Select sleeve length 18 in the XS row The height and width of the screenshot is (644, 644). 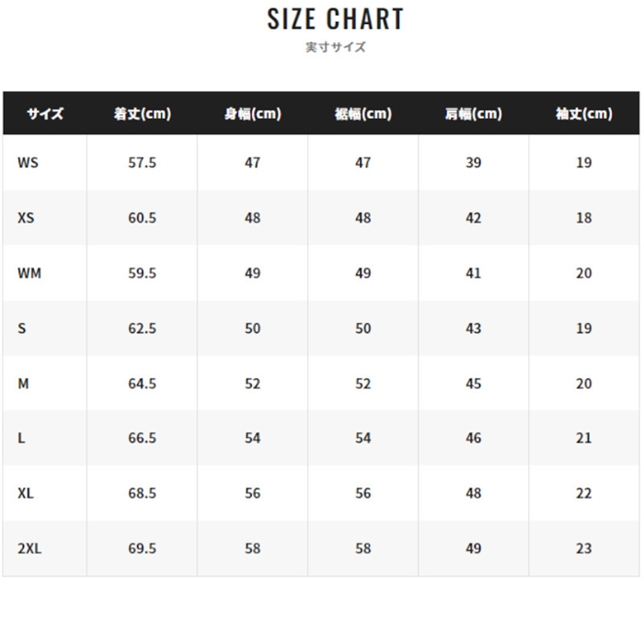584,218
